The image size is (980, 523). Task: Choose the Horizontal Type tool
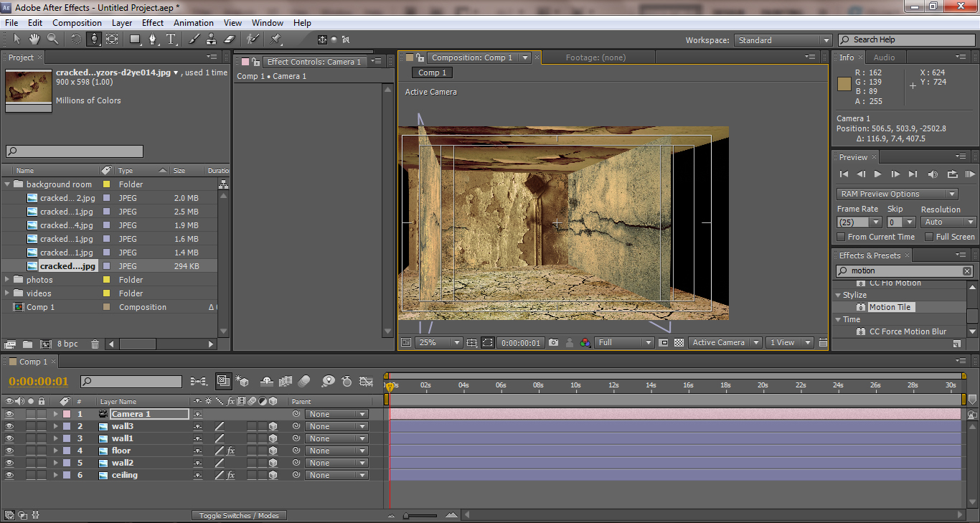pyautogui.click(x=171, y=39)
